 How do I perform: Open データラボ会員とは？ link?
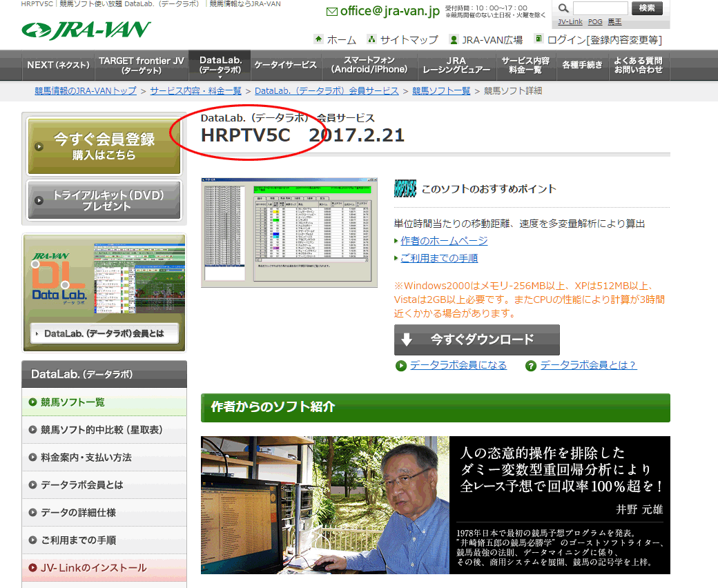(x=588, y=365)
